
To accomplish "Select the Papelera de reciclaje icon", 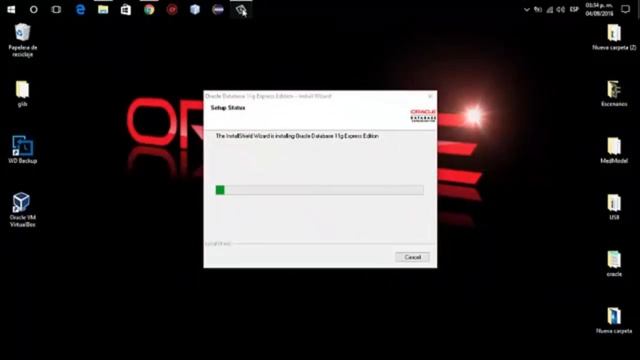I will (x=22, y=40).
